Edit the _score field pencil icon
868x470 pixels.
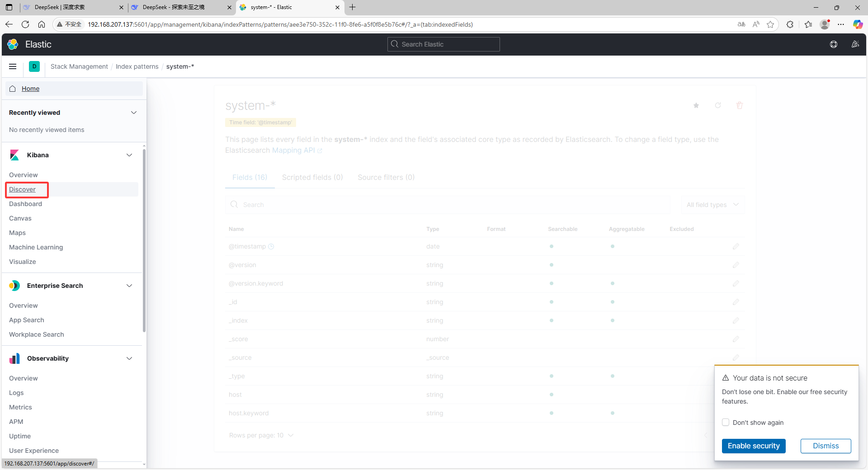[x=736, y=339]
